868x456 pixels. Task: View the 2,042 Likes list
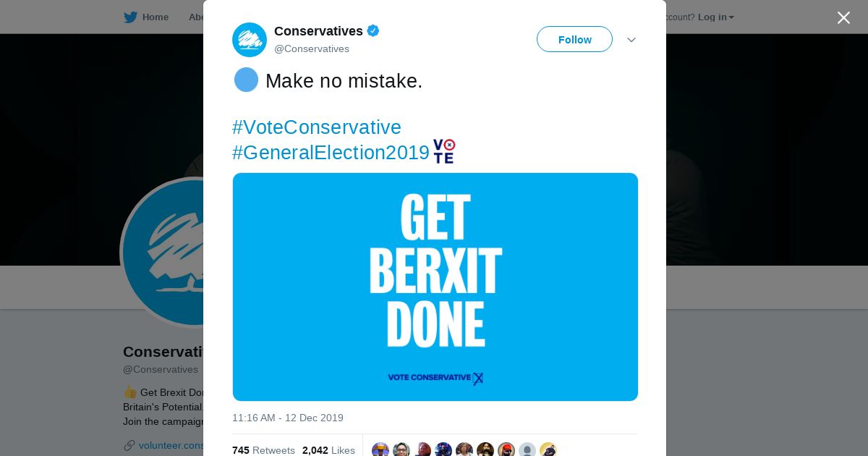[x=328, y=450]
